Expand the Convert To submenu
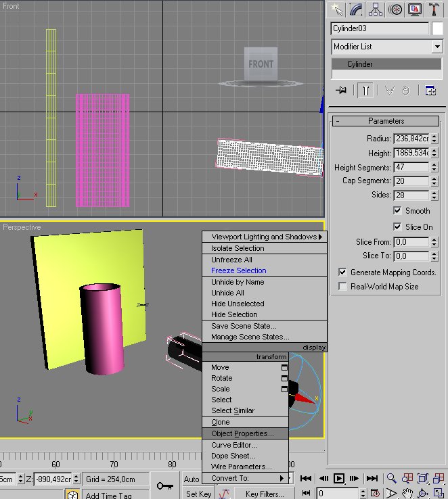The image size is (448, 499). coord(245,478)
